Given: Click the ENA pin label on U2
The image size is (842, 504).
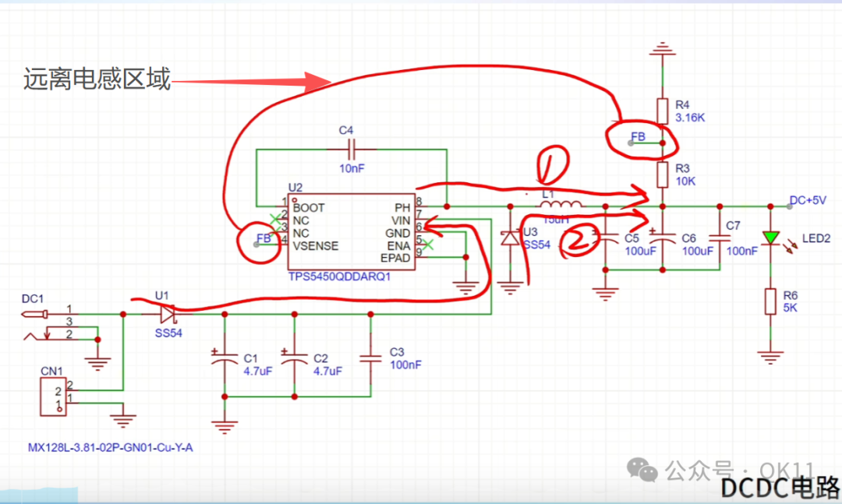Looking at the screenshot, I should pyautogui.click(x=399, y=246).
